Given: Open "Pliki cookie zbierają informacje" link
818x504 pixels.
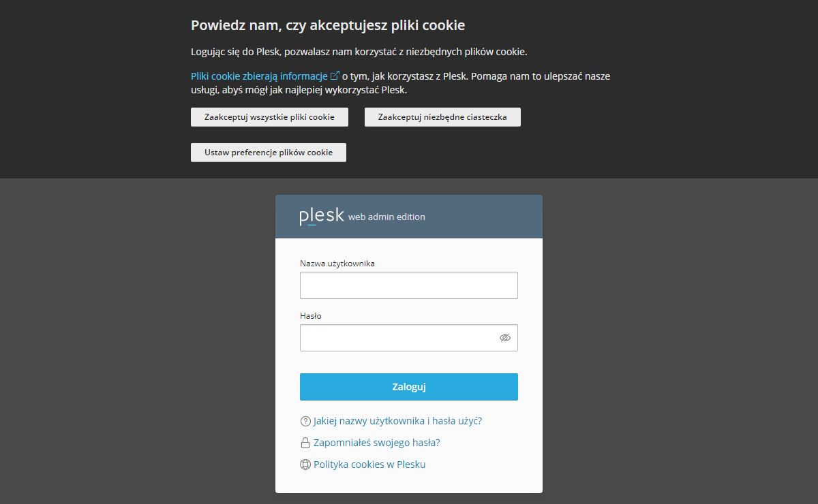Looking at the screenshot, I should click(260, 76).
